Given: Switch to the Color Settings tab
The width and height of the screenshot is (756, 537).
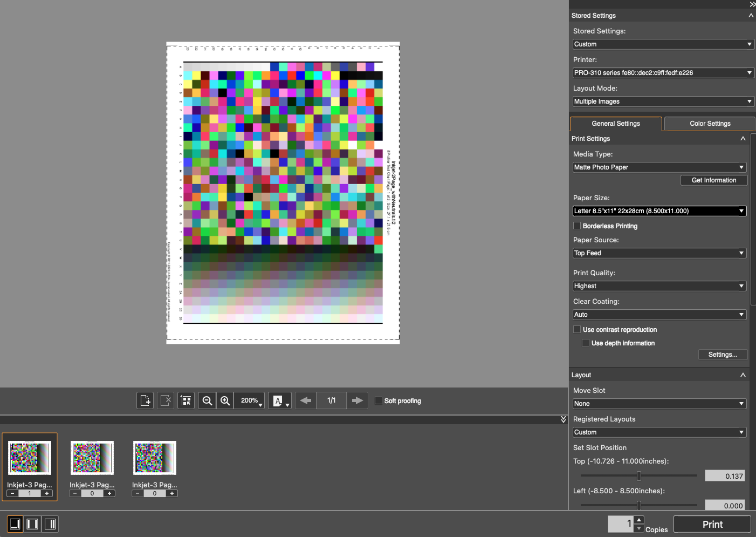Looking at the screenshot, I should (710, 124).
